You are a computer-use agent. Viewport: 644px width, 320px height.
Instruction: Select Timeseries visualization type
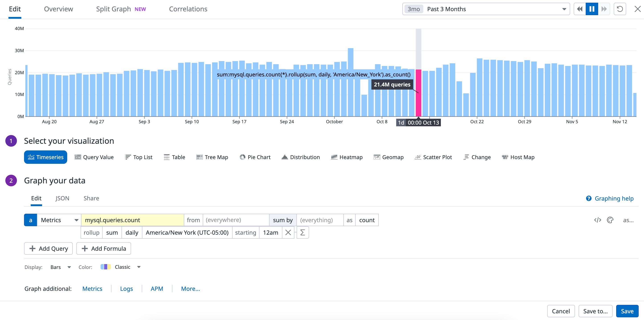(45, 157)
